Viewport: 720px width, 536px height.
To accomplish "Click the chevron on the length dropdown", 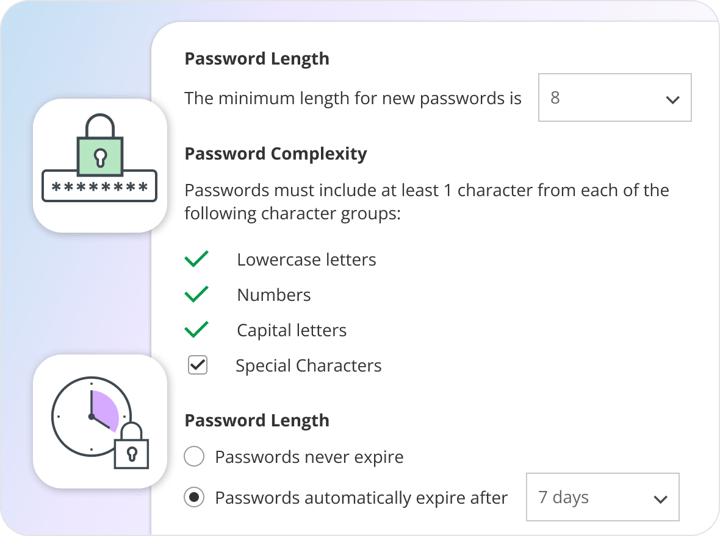I will point(671,99).
